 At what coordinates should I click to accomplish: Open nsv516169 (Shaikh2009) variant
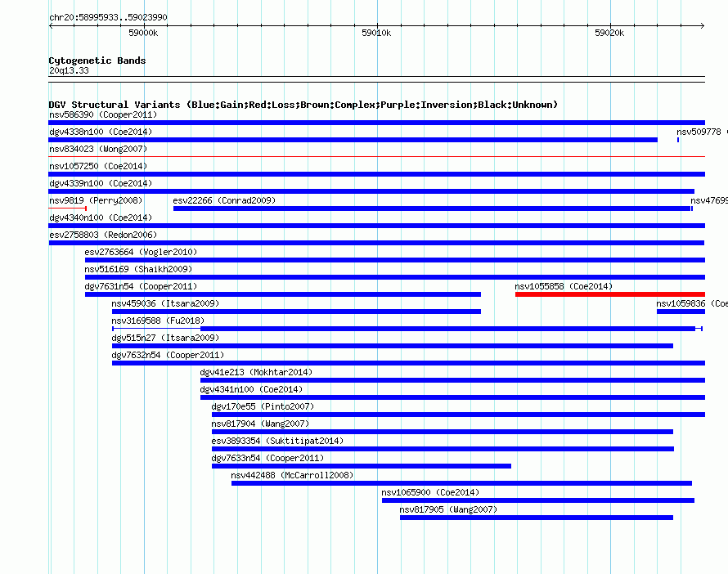click(x=394, y=277)
